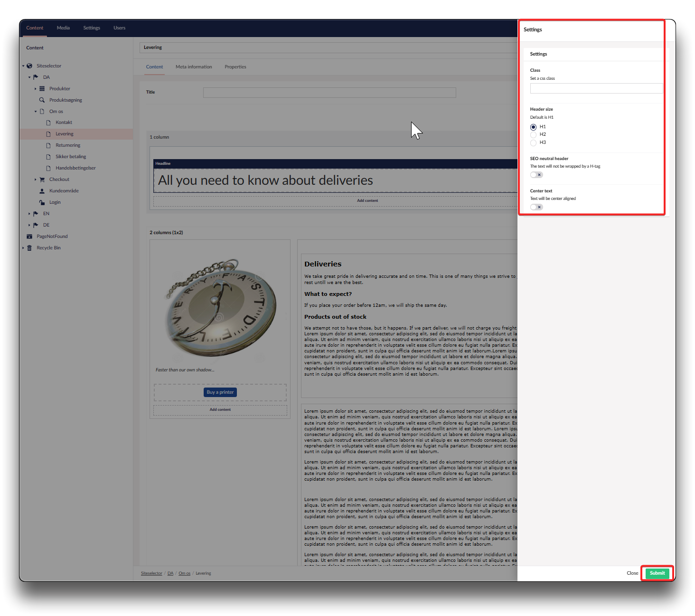The width and height of the screenshot is (695, 616).
Task: Collapse the Om os tree node
Action: pyautogui.click(x=36, y=112)
